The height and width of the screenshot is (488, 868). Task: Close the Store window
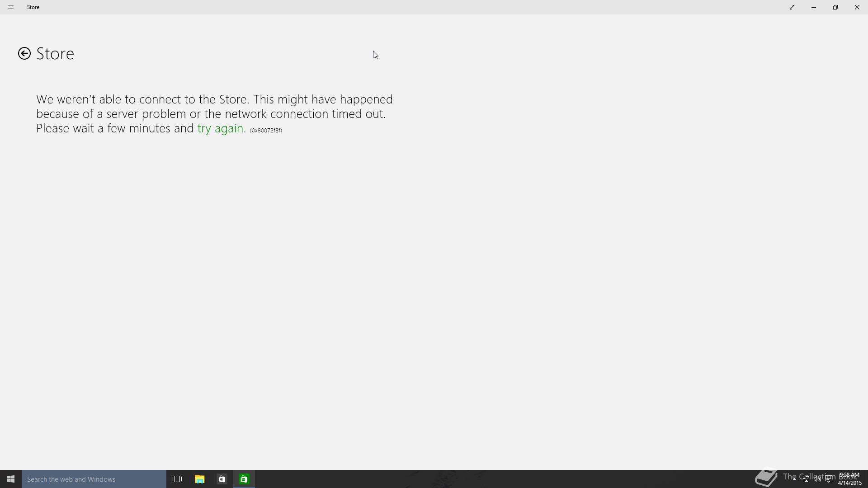click(857, 7)
